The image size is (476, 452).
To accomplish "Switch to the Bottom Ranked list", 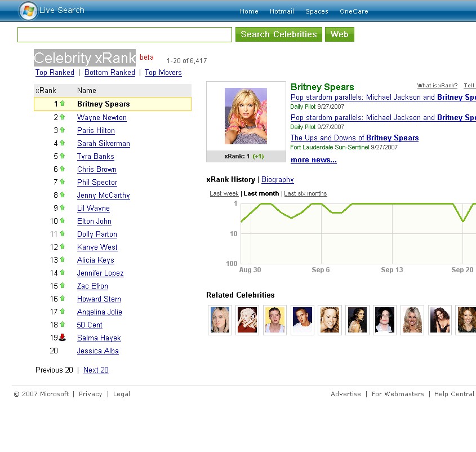I will tap(110, 73).
